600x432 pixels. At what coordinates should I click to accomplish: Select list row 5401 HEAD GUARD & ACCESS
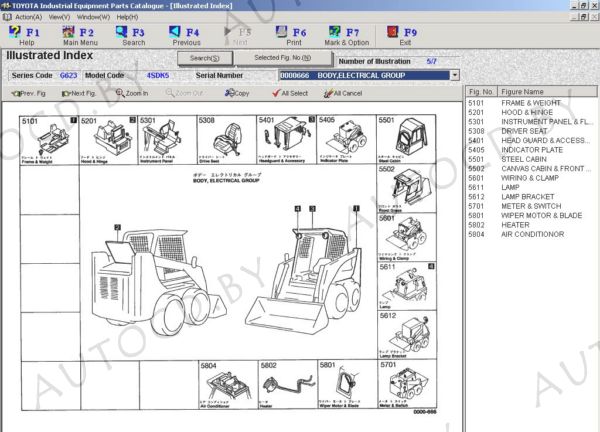pyautogui.click(x=530, y=140)
